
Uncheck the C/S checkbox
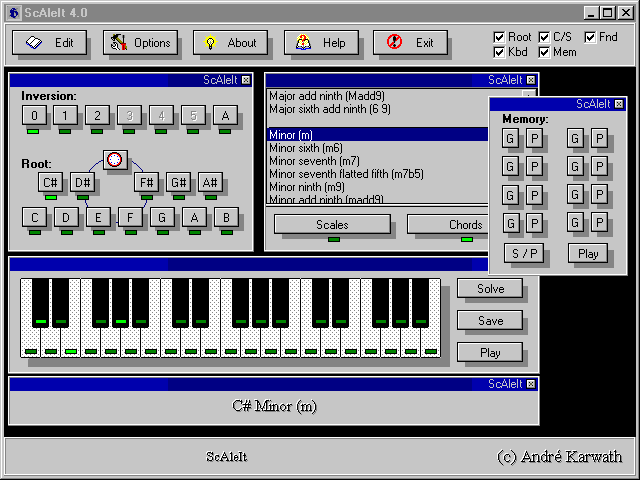tap(545, 37)
